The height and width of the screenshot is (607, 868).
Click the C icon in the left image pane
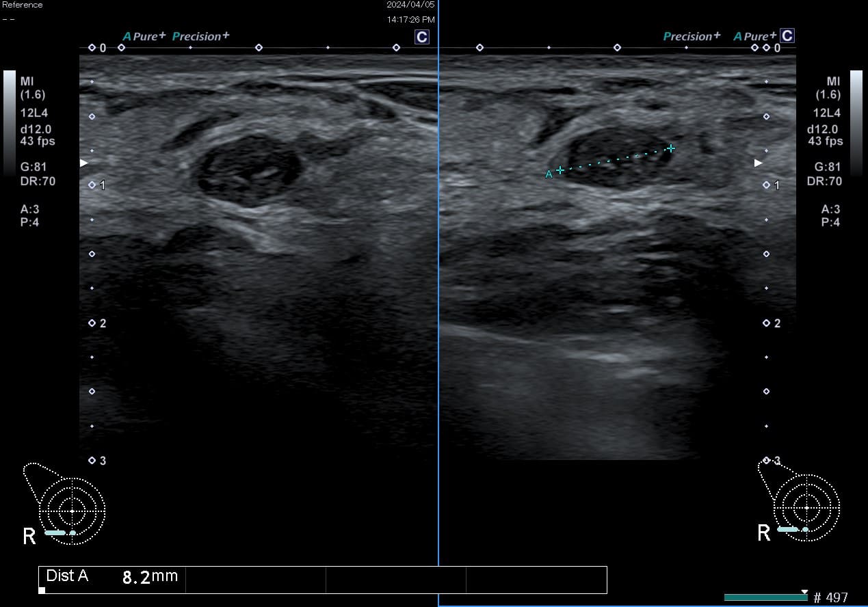[422, 37]
